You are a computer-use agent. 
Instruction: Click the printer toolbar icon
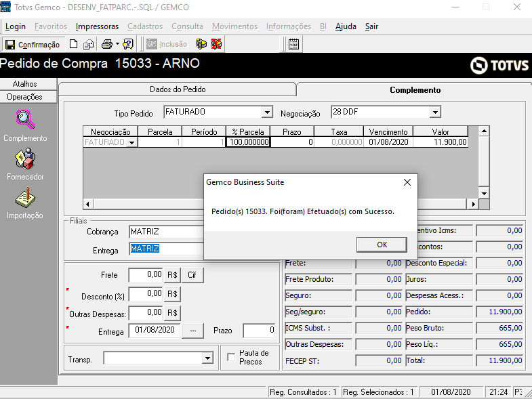(107, 44)
